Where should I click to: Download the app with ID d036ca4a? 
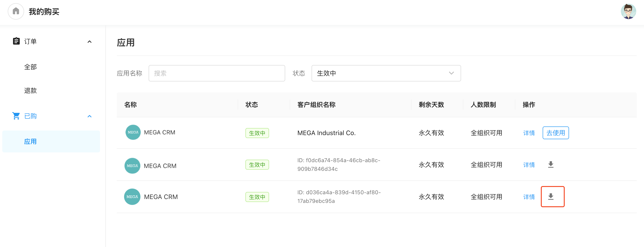551,197
